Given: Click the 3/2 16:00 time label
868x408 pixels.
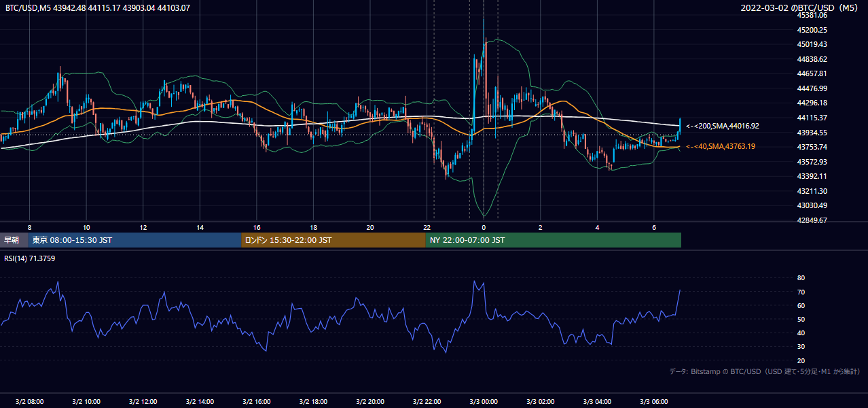Looking at the screenshot, I should click(256, 401).
